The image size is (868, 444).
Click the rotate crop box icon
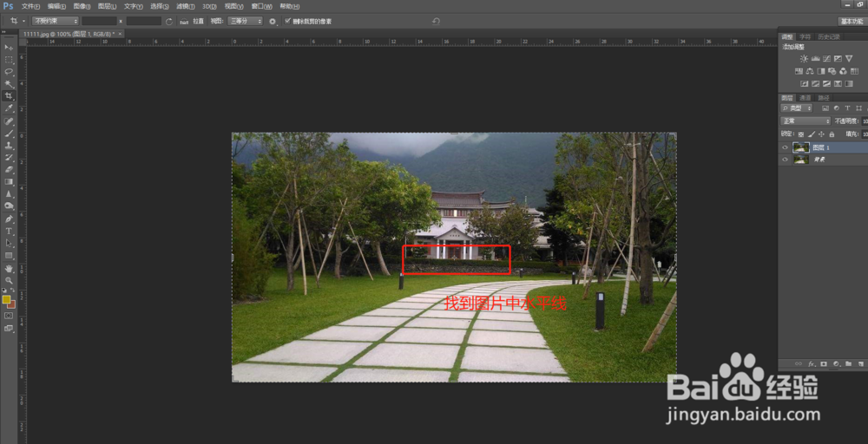click(169, 21)
